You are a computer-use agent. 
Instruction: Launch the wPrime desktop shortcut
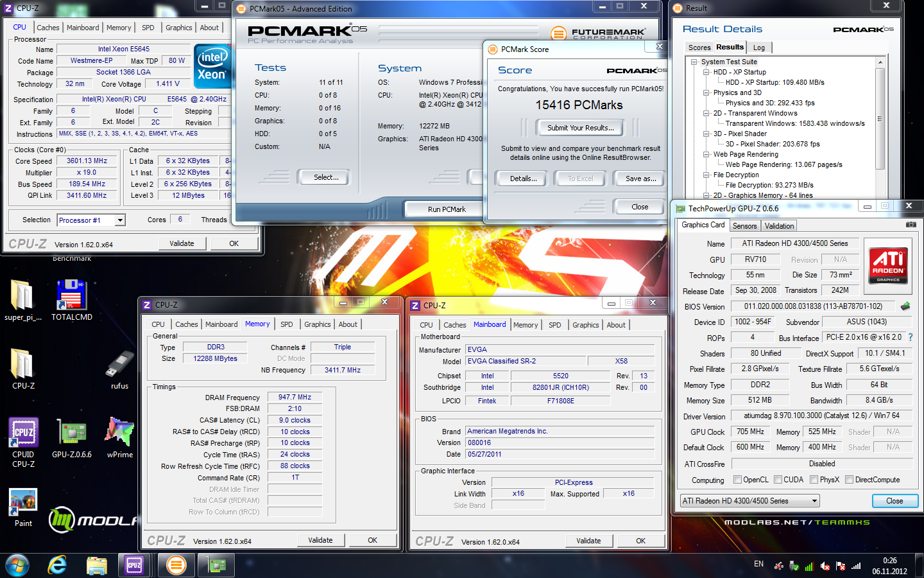click(119, 437)
